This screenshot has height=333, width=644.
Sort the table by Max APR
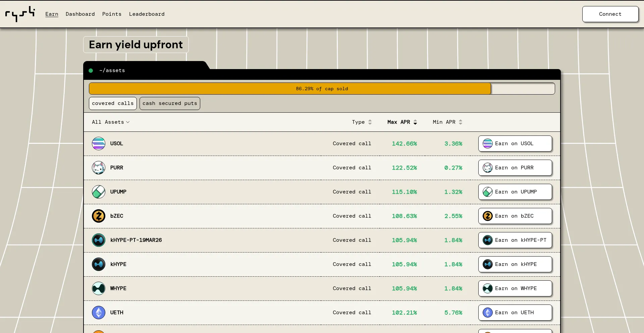coord(402,122)
